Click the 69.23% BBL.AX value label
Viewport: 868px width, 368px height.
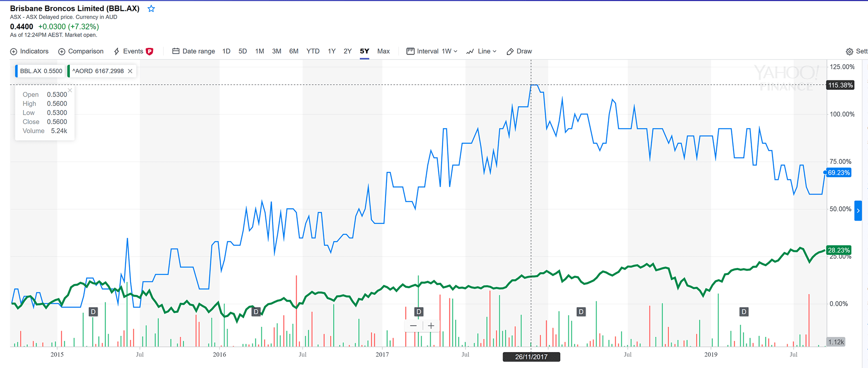839,173
